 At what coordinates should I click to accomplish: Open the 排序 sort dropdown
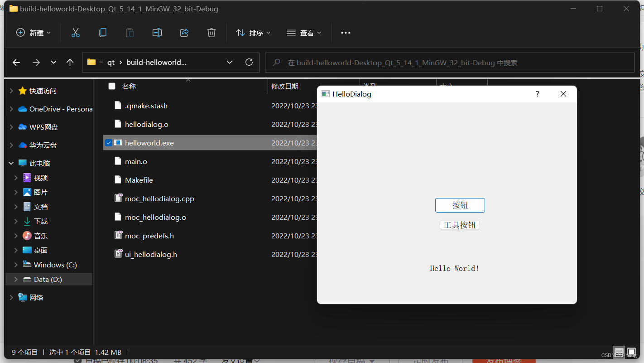(x=253, y=32)
